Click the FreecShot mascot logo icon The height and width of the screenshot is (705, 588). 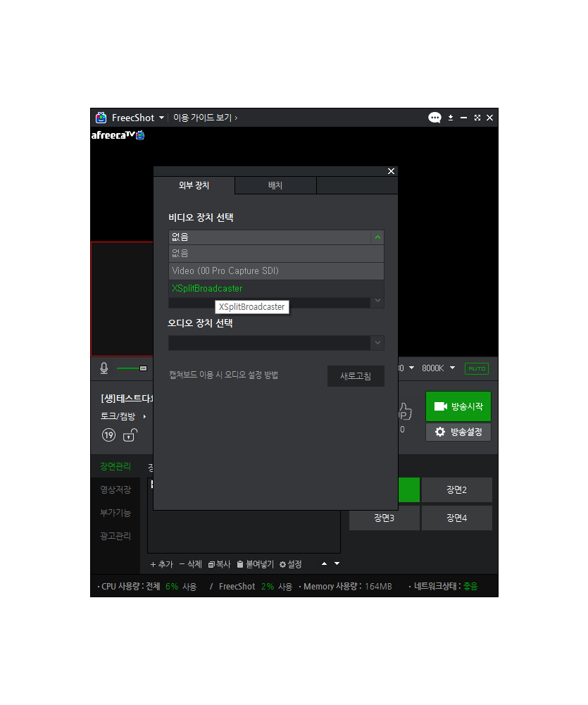tap(101, 118)
